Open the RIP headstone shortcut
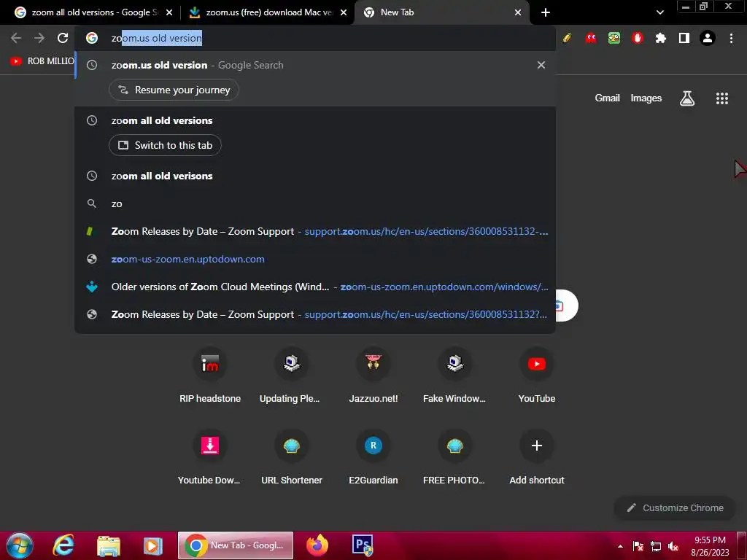 210,376
